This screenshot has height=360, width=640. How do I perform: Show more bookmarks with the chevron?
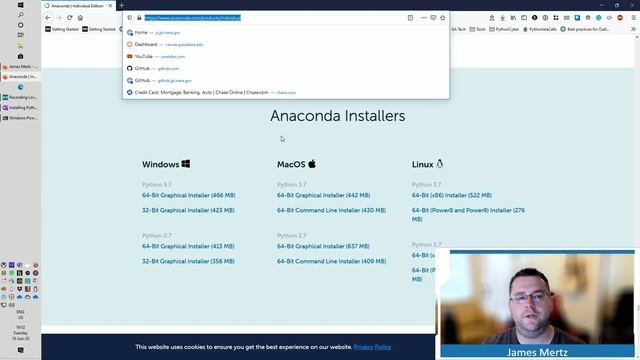click(x=633, y=29)
